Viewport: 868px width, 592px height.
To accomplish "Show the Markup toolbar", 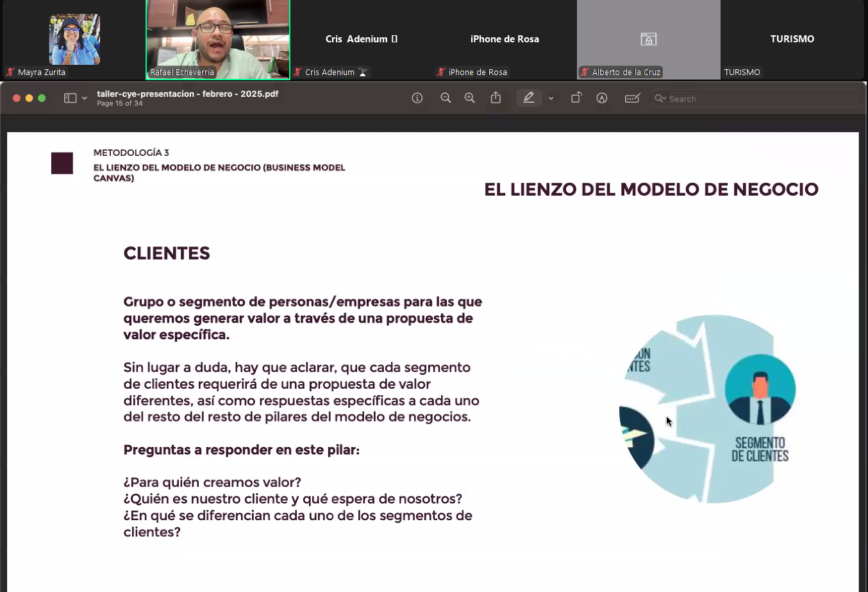I will (x=601, y=98).
